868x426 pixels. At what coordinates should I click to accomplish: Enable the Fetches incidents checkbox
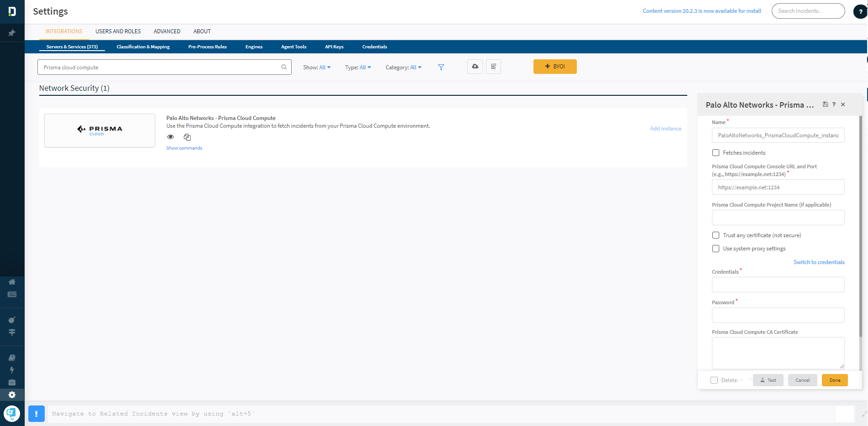(716, 153)
